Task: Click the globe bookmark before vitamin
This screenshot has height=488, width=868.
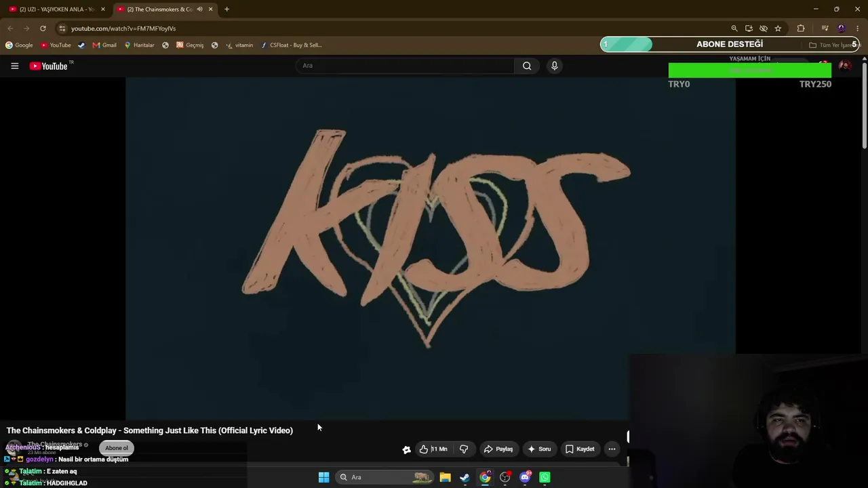Action: (x=215, y=45)
